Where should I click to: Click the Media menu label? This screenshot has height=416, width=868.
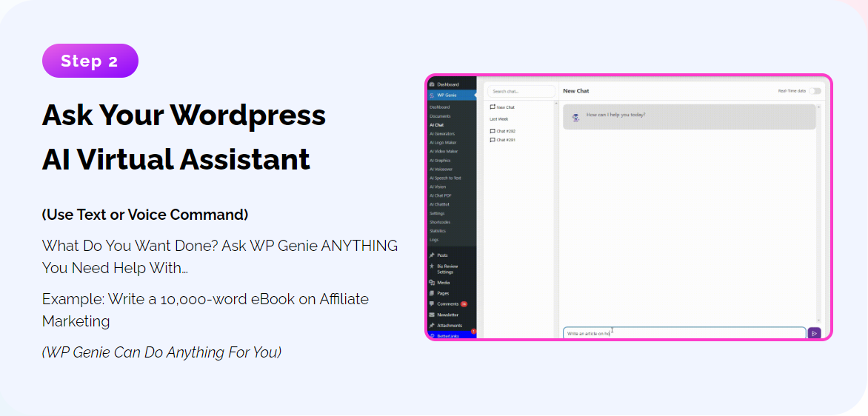[x=444, y=282]
